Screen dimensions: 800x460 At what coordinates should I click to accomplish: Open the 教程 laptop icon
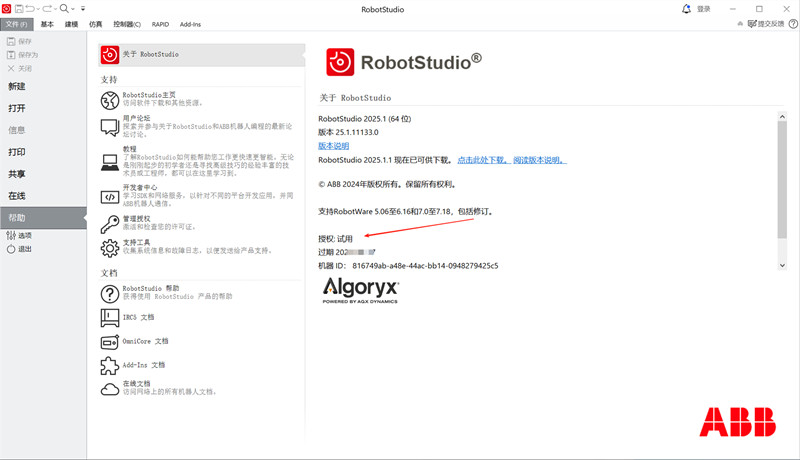click(x=110, y=163)
